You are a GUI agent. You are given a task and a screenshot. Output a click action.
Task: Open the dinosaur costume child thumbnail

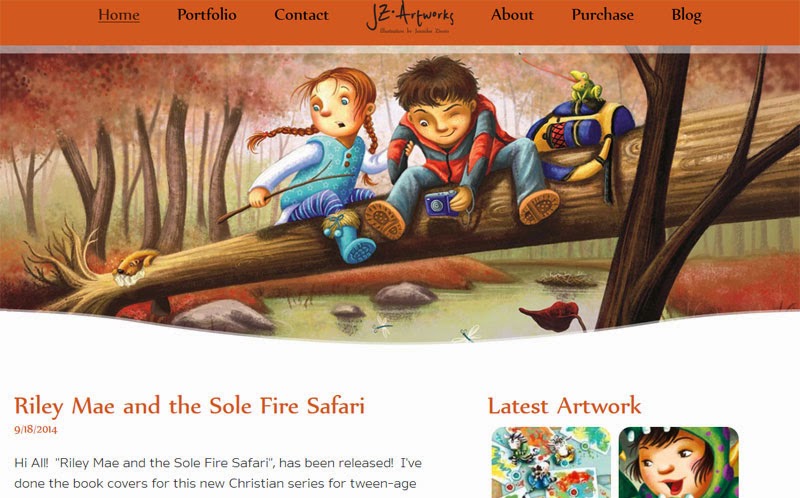click(679, 462)
